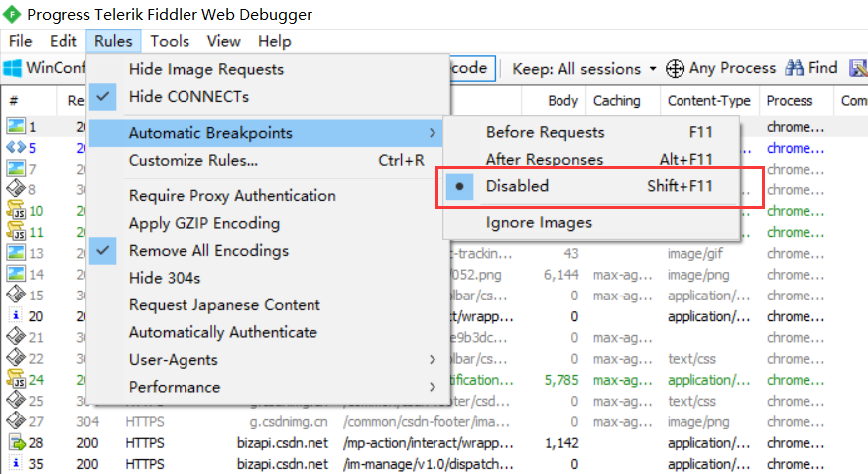Sort by the Caching column header
This screenshot has width=868, height=474.
[623, 101]
